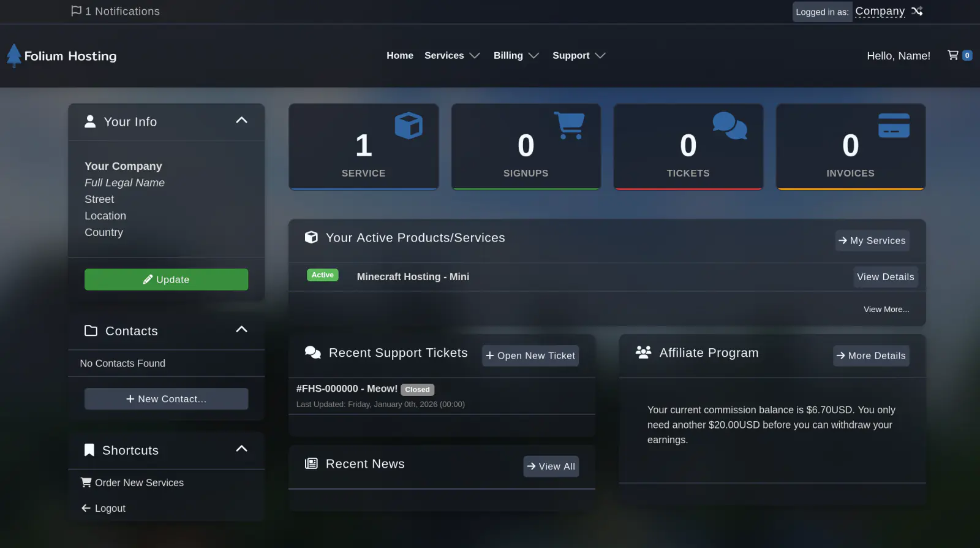Click the shopping cart icon in header

953,55
